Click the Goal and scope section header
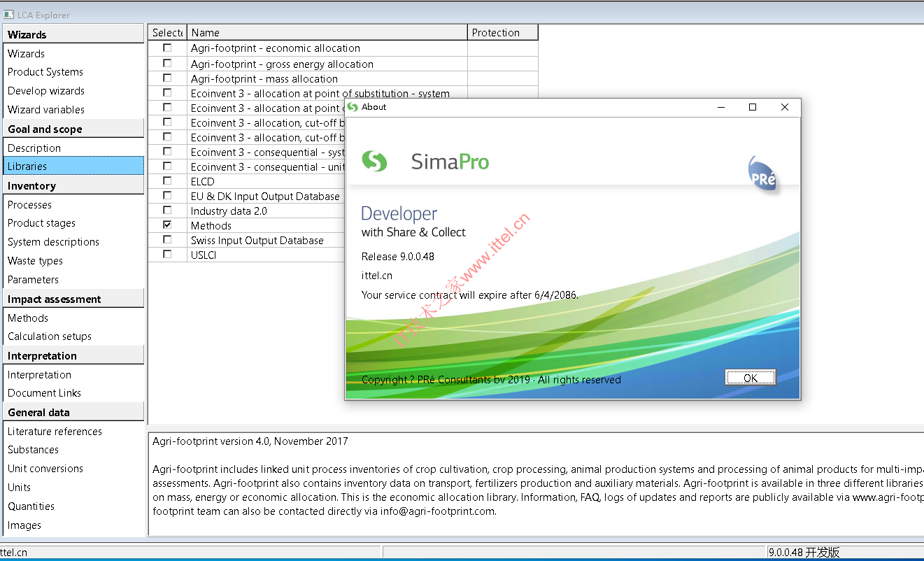 (73, 129)
